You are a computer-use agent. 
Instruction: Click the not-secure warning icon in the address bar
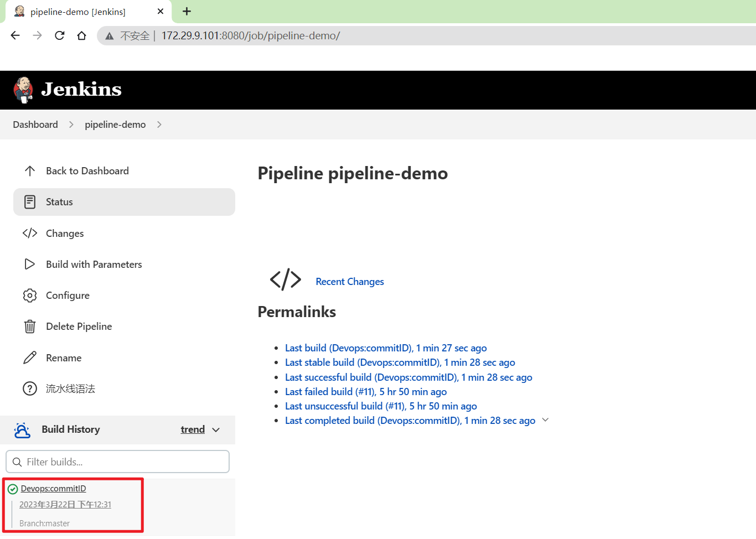(110, 36)
